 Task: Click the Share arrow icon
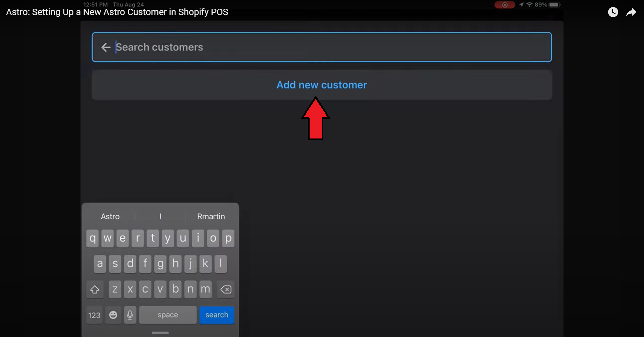631,12
